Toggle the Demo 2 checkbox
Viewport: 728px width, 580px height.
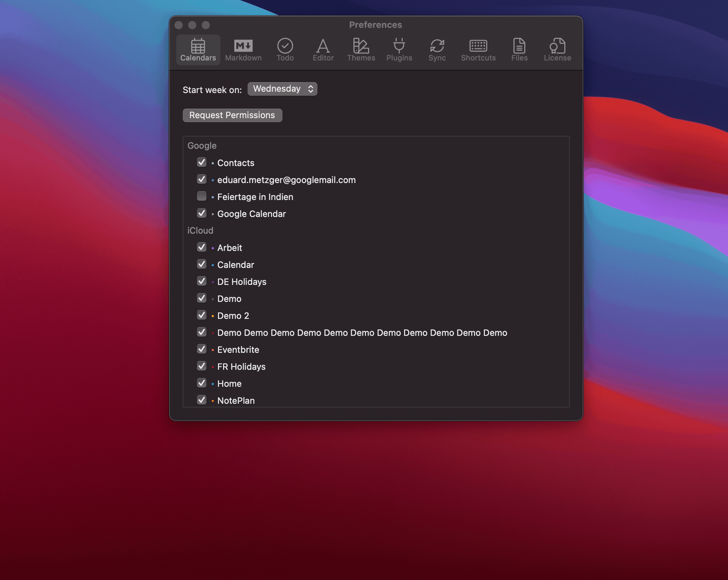tap(202, 315)
